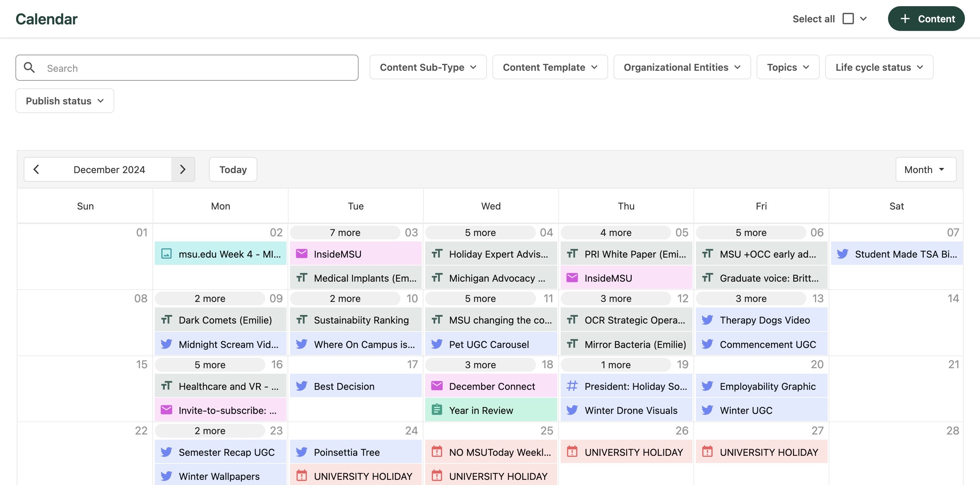Click into the Search input field
The image size is (980, 485).
[x=198, y=68]
